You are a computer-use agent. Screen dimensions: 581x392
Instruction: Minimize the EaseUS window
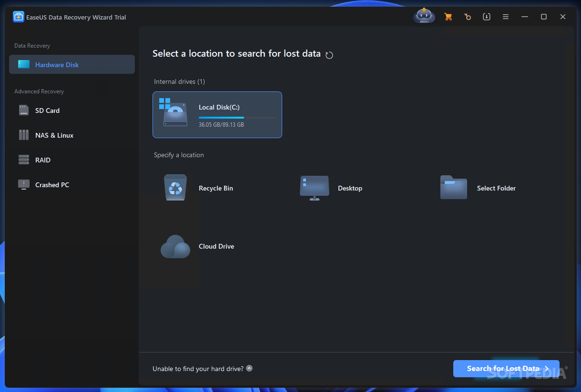coord(525,17)
